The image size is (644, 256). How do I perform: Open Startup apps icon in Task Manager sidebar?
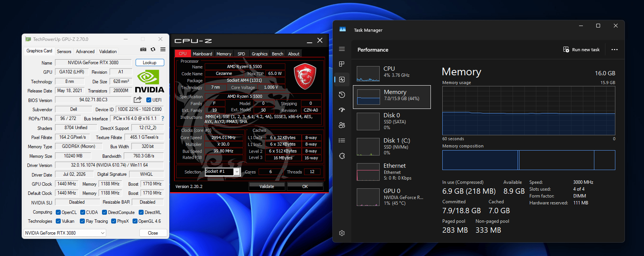[x=342, y=110]
